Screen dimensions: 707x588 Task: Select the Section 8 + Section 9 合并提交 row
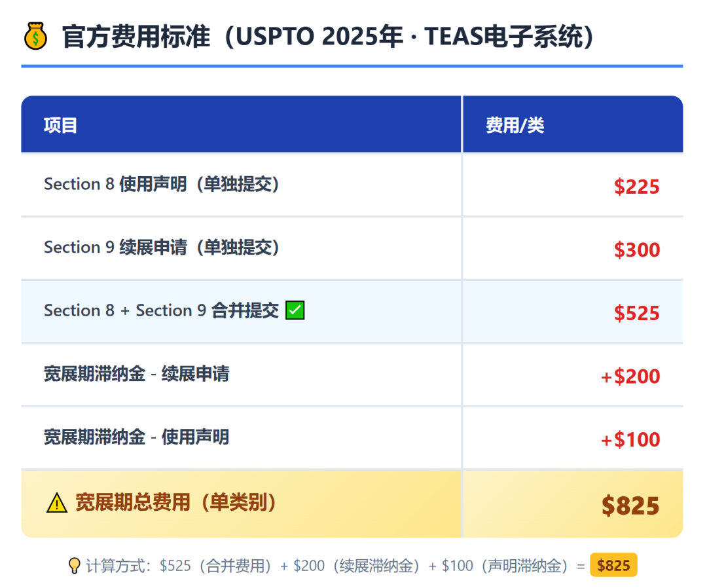352,311
